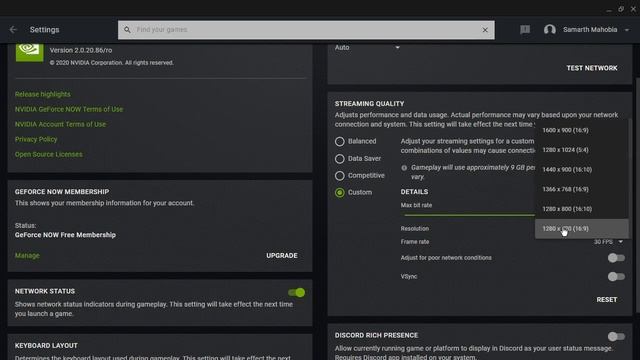Select 1280 x 800 (16:10) resolution
Viewport: 640px width, 360px height.
(x=582, y=209)
